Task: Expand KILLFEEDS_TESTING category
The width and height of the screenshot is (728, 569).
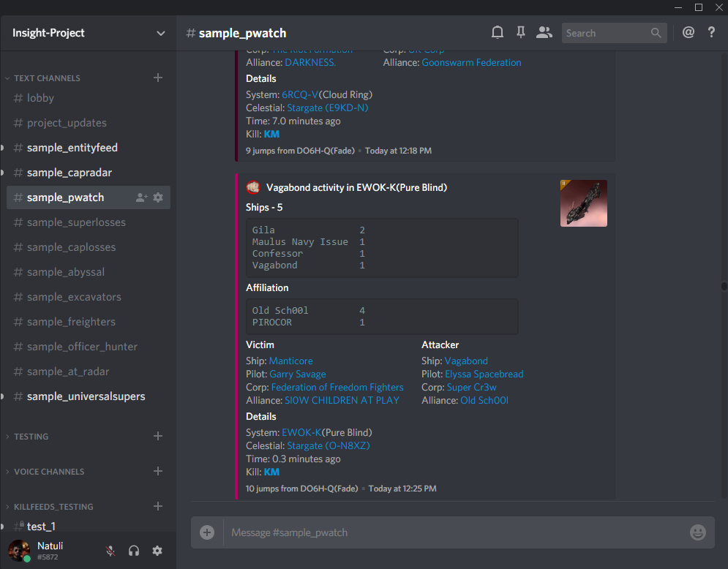Action: 53,507
